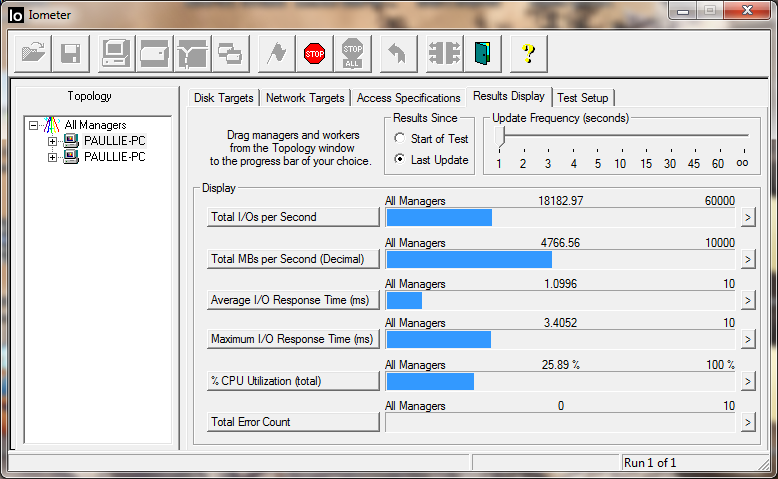
Task: Select Last Update results option
Action: [399, 159]
